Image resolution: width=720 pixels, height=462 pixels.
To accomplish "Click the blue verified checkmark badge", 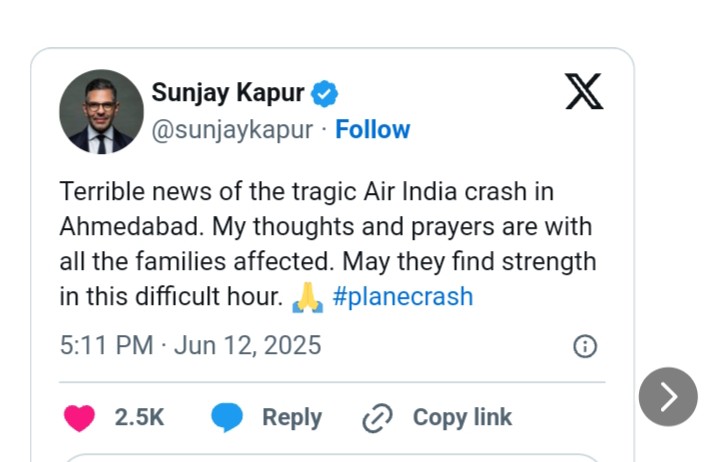I will (324, 94).
